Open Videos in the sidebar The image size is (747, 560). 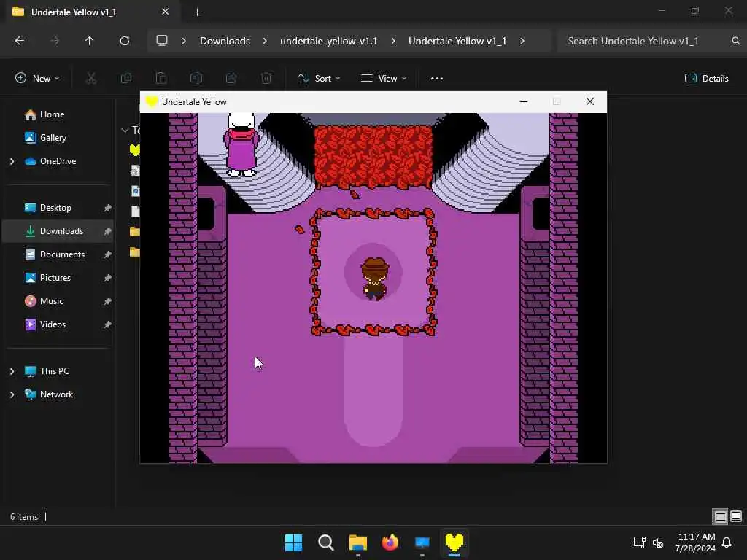click(53, 324)
